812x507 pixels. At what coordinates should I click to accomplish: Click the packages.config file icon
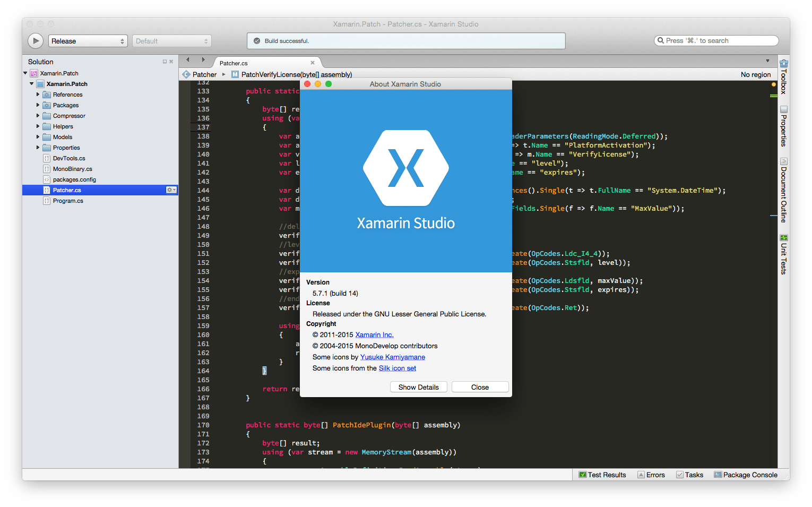[x=47, y=179]
